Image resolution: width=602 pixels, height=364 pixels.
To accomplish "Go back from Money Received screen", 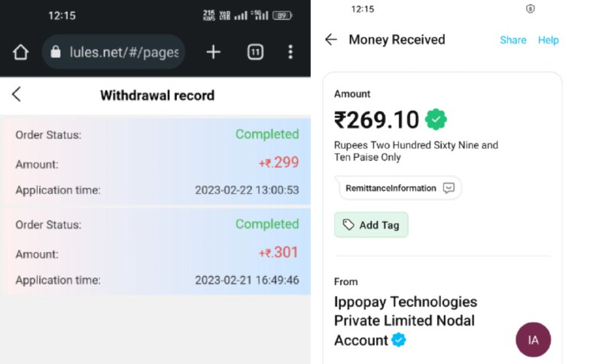I will [331, 40].
